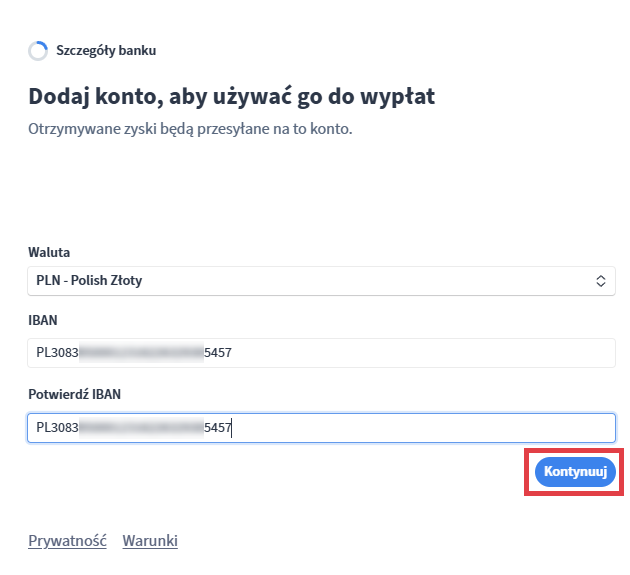
Task: Open the Prywatność link
Action: pyautogui.click(x=67, y=541)
